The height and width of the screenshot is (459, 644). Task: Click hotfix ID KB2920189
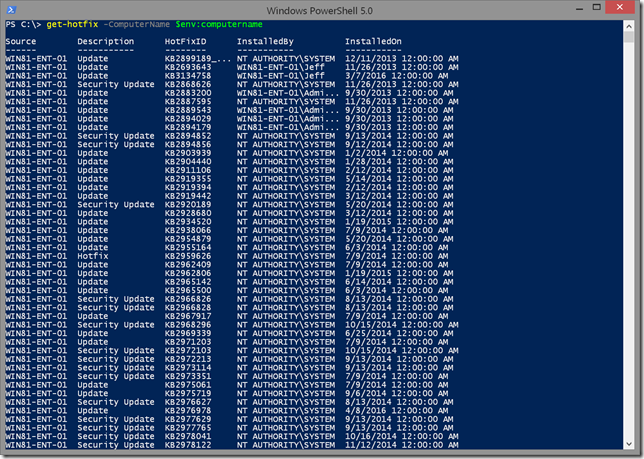188,205
